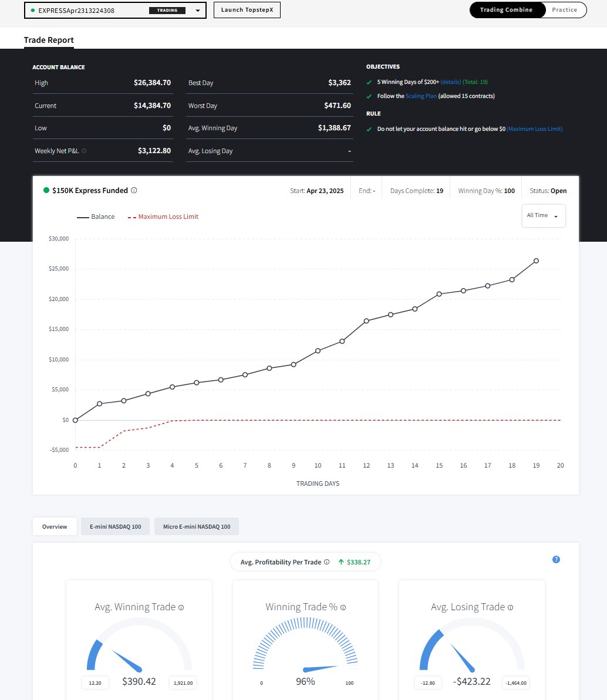Click the day 12 balance data point

366,321
